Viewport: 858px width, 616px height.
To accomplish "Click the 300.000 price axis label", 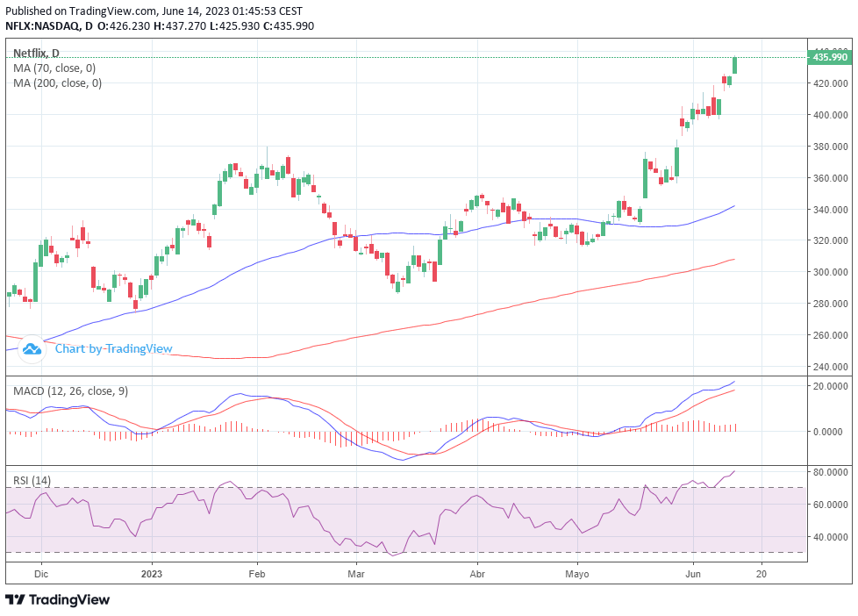I will [830, 272].
